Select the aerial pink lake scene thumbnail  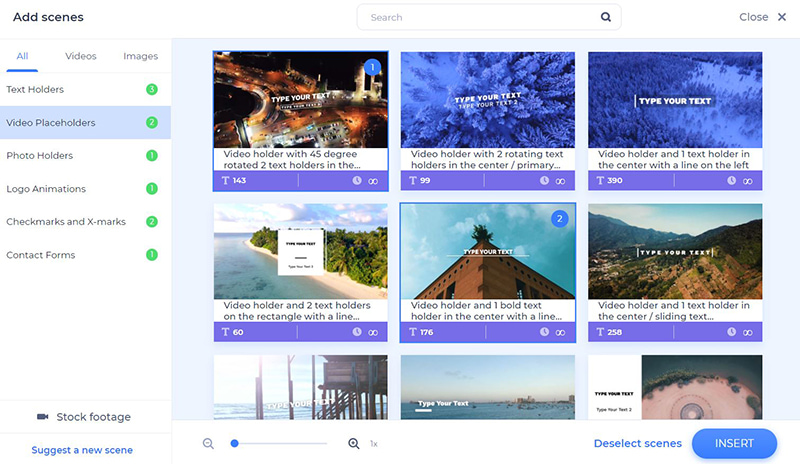[x=675, y=387]
